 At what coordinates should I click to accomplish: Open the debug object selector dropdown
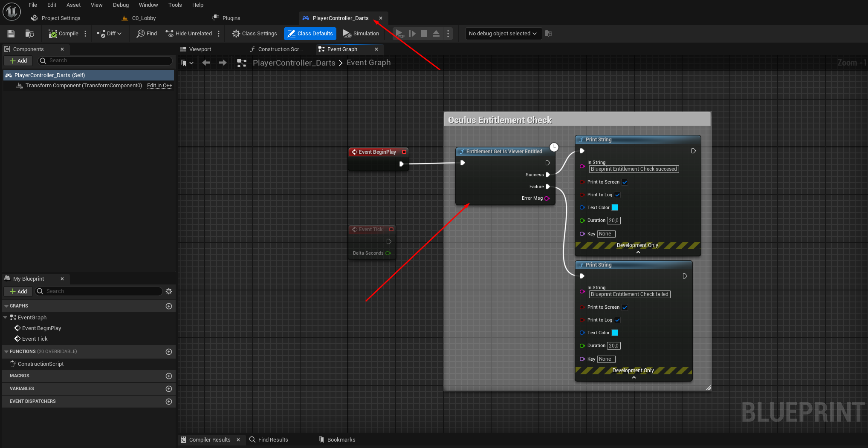503,33
